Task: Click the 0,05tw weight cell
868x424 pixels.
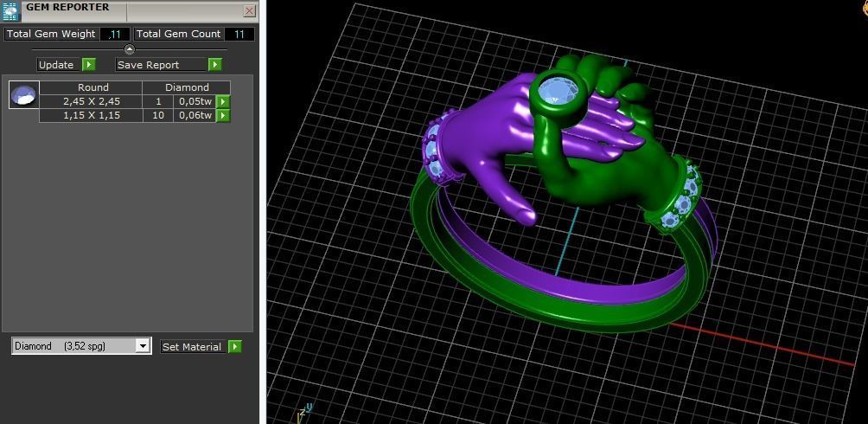Action: point(195,101)
